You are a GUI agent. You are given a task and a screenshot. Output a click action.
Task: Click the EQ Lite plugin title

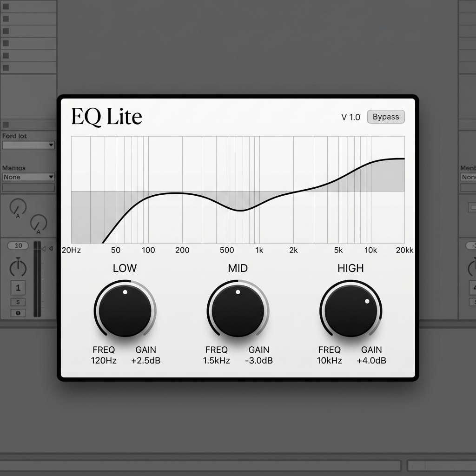106,117
